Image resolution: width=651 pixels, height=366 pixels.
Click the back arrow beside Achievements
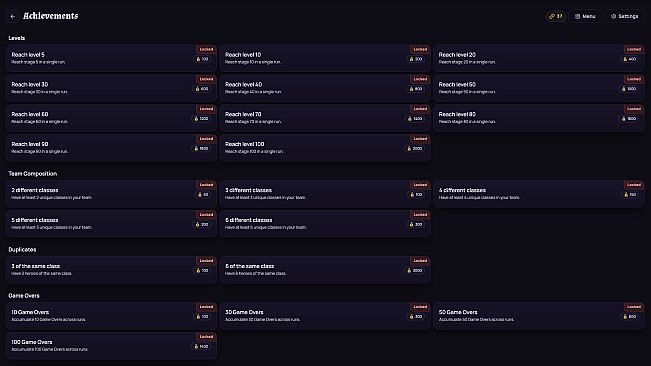click(12, 16)
